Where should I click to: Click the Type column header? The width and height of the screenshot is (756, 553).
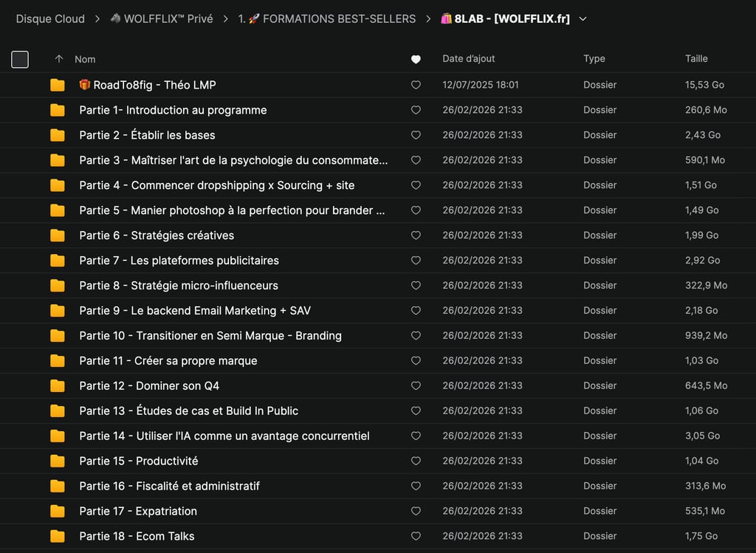click(594, 59)
